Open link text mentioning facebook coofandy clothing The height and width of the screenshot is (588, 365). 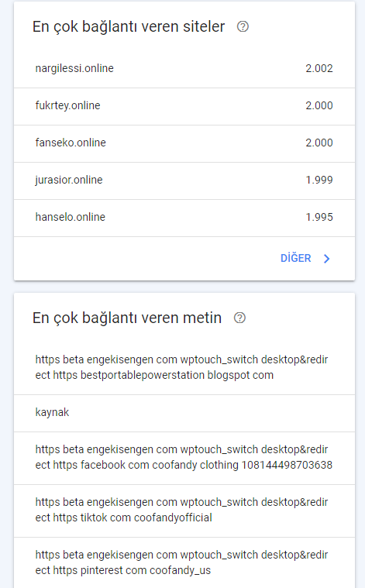click(184, 458)
